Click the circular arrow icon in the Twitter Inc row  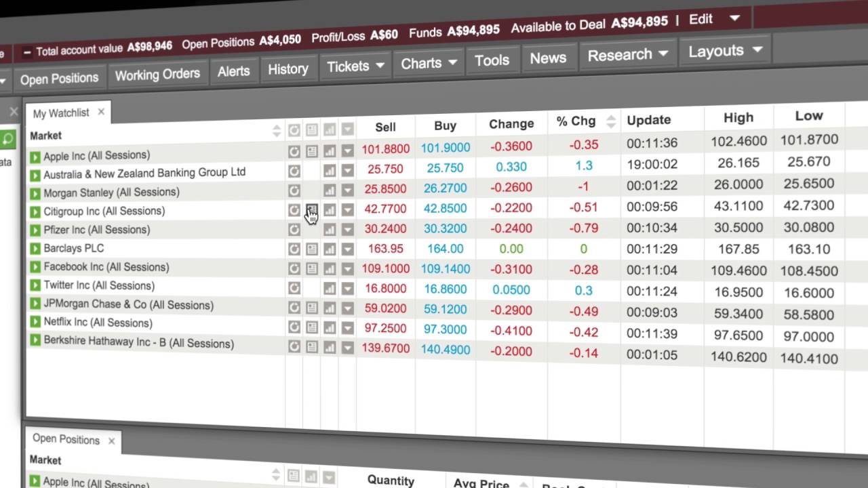[294, 288]
